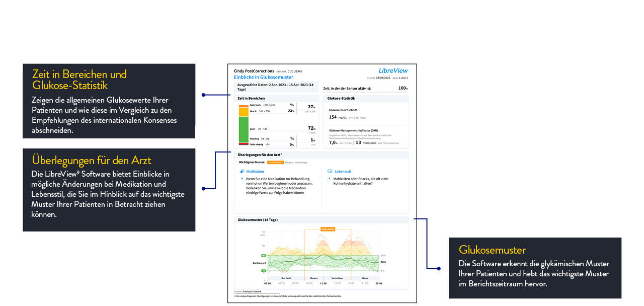Viewport: 644px width, 306px height.
Task: Click the Einblicke in Glukosemuster title
Action: (264, 78)
